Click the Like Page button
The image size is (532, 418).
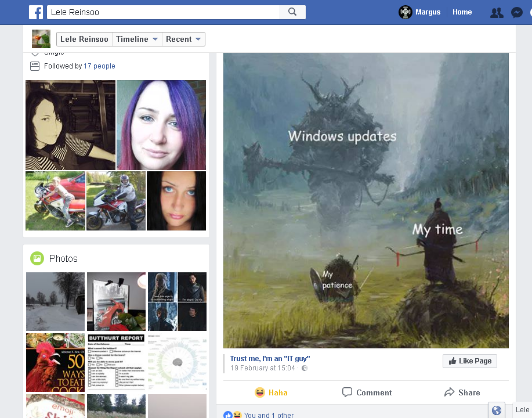(x=469, y=361)
